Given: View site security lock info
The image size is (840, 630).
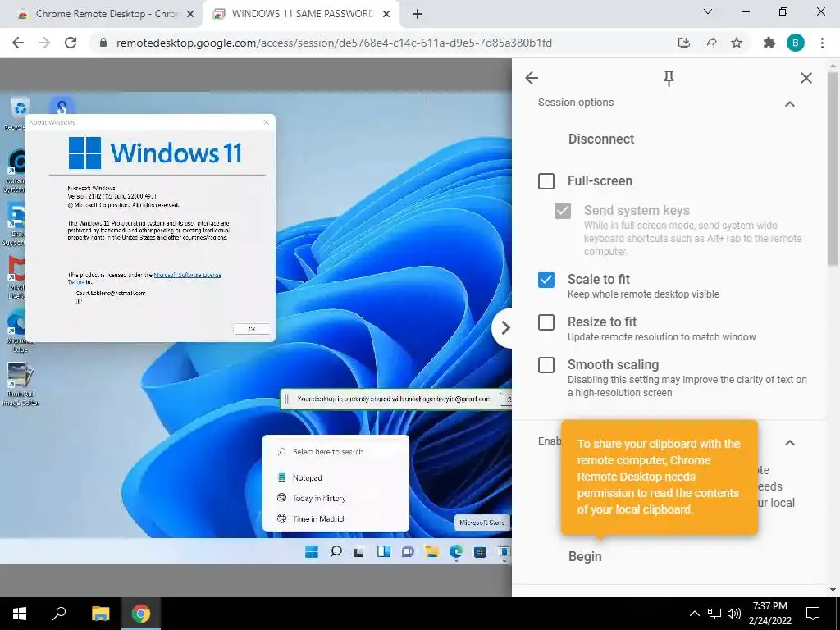Looking at the screenshot, I should 103,43.
